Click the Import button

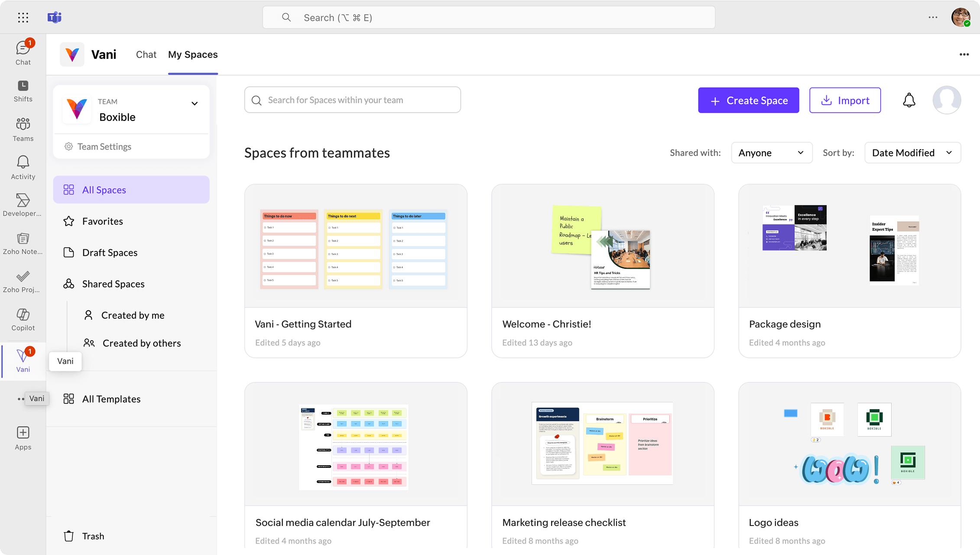pyautogui.click(x=845, y=100)
